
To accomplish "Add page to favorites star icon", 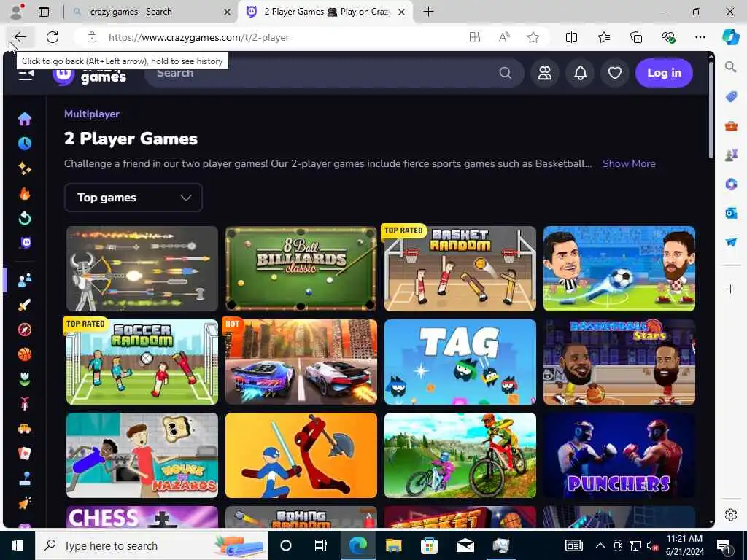I will click(533, 37).
